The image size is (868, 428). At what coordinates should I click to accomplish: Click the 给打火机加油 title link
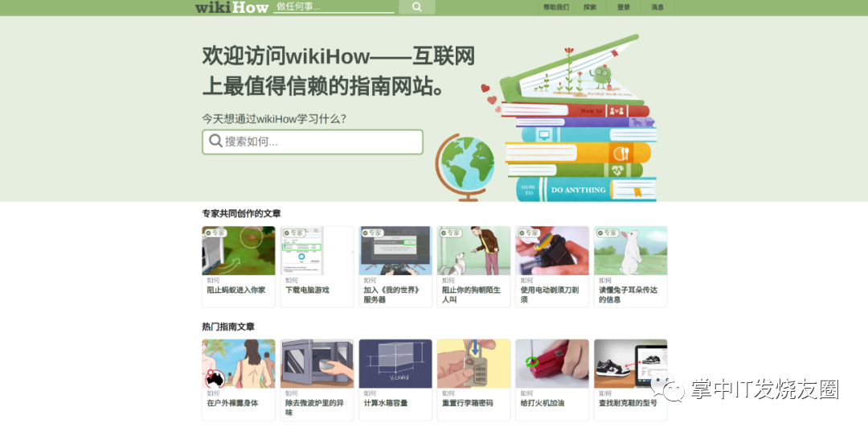point(542,403)
